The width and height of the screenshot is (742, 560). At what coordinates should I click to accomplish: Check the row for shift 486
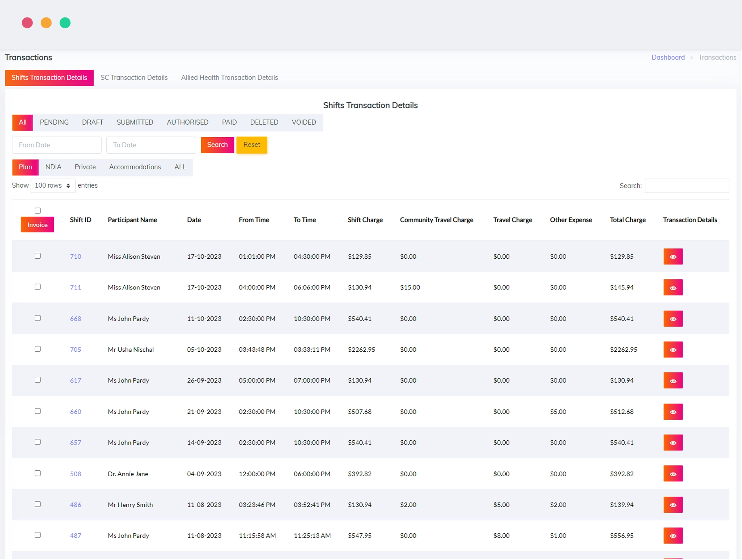coord(37,504)
